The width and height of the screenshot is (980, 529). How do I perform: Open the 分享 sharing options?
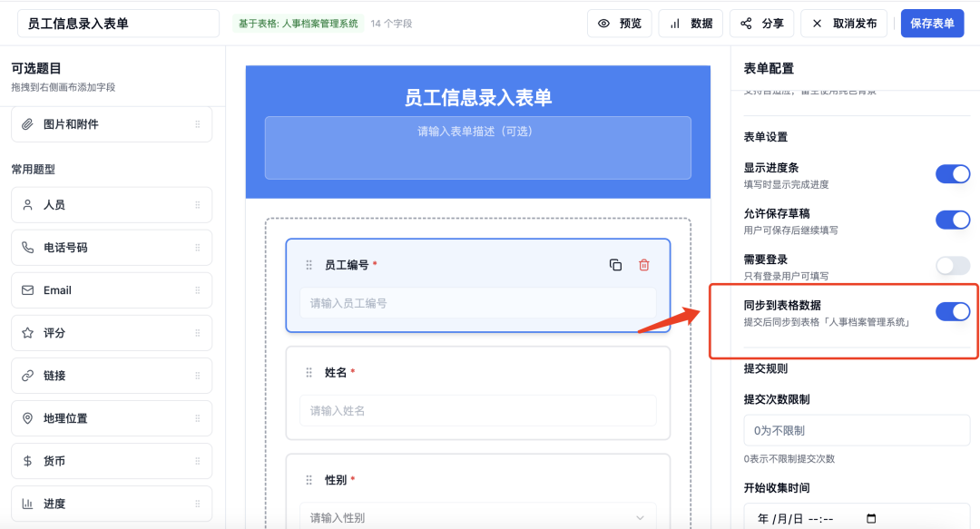point(761,23)
